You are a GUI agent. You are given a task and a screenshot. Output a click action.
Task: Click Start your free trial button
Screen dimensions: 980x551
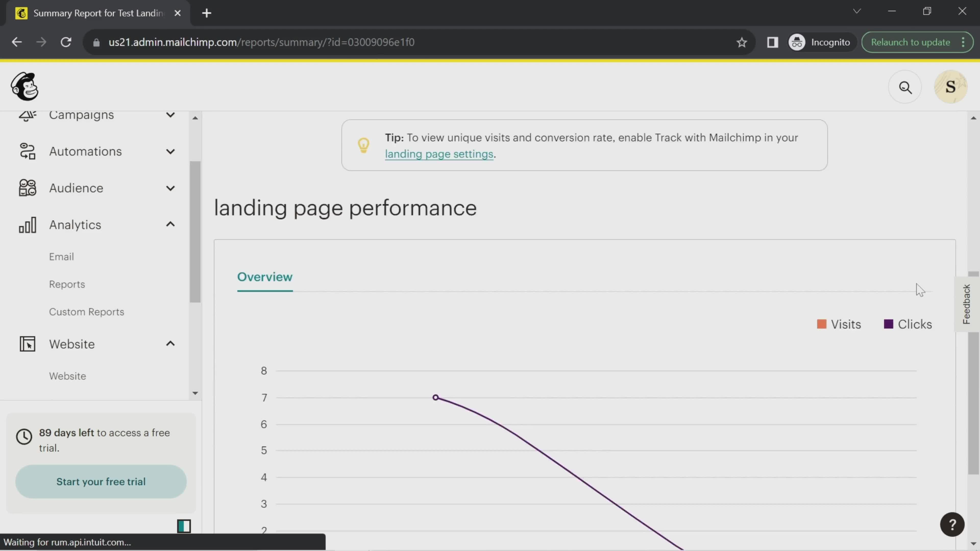pos(101,481)
